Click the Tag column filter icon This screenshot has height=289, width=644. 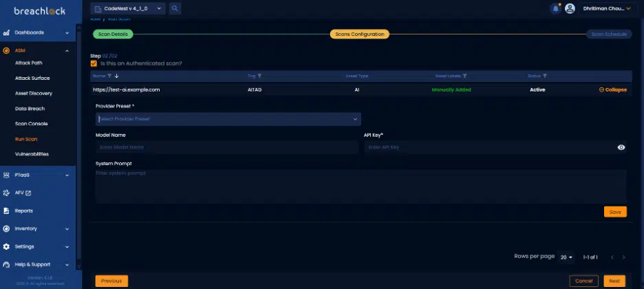pyautogui.click(x=259, y=76)
